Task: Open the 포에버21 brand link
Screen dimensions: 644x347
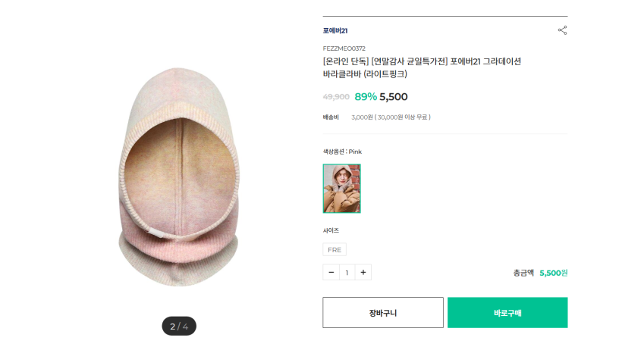Action: [335, 31]
